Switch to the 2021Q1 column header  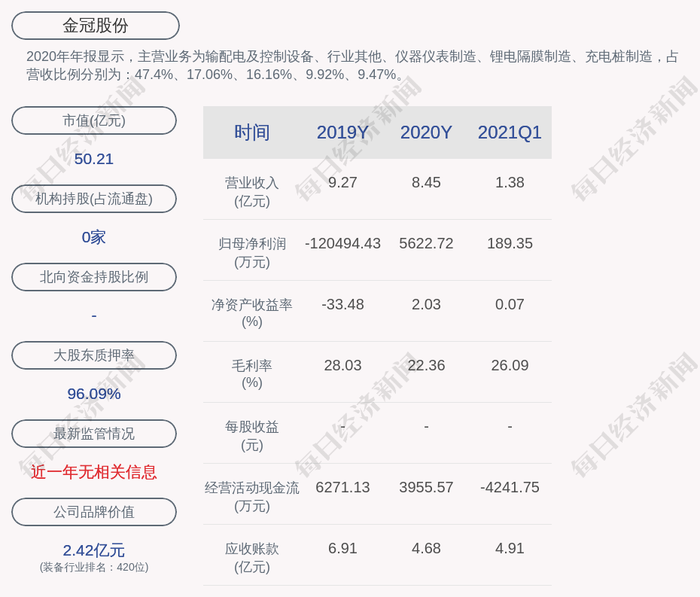click(x=510, y=132)
